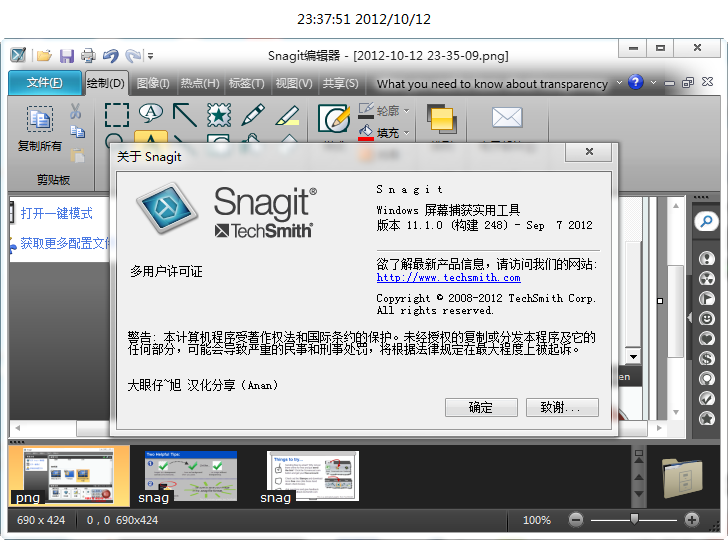Viewport: 728px width, 540px height.
Task: Click the tray scroll down arrow
Action: coord(639,494)
